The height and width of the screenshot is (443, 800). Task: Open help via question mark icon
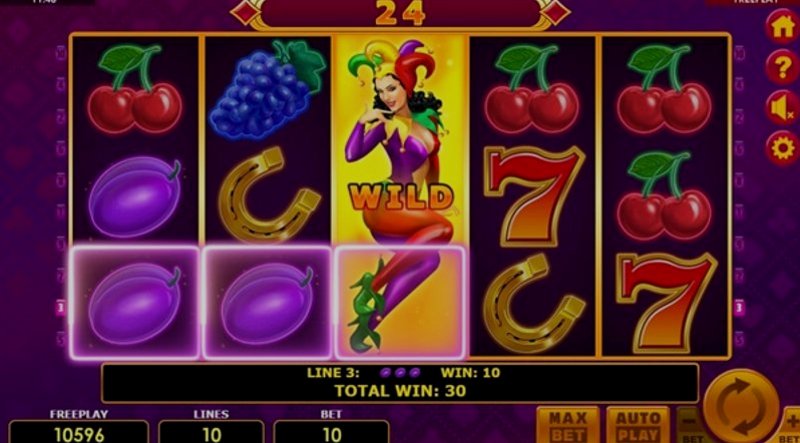[x=783, y=67]
